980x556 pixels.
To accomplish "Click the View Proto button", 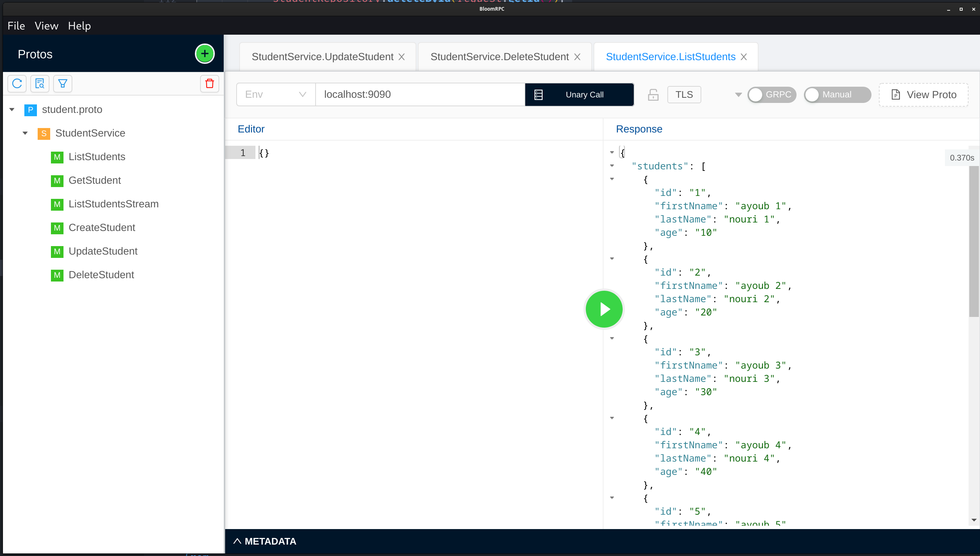I will click(x=923, y=95).
